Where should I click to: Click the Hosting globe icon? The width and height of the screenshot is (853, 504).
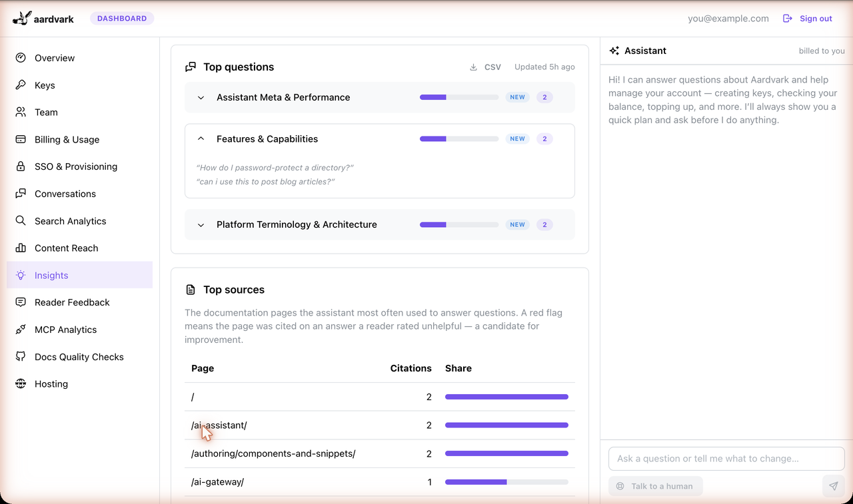coord(21,384)
